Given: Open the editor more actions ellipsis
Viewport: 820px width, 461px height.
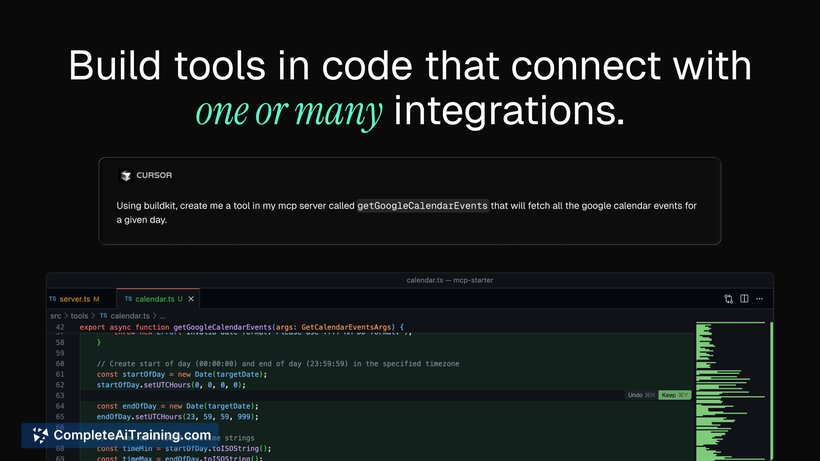Looking at the screenshot, I should [x=759, y=299].
